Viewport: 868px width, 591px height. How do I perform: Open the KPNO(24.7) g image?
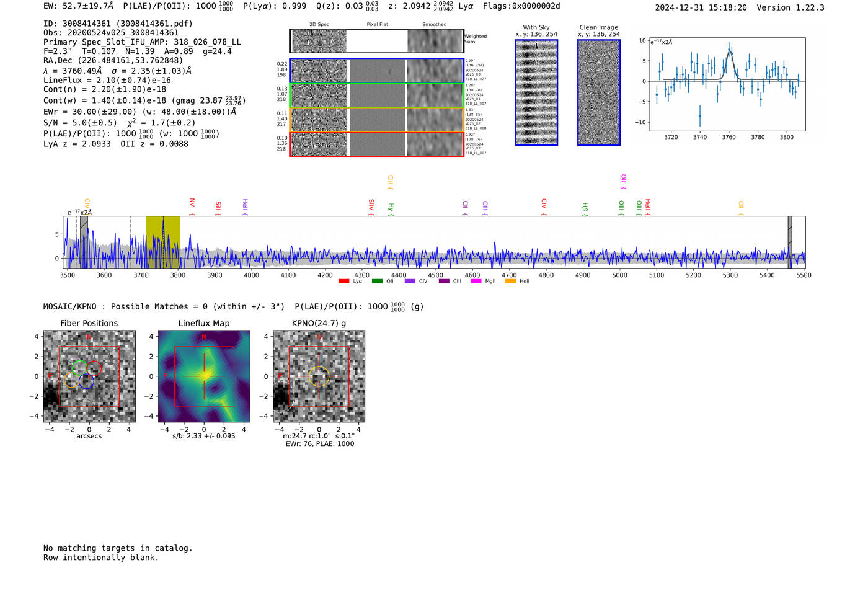(x=319, y=376)
